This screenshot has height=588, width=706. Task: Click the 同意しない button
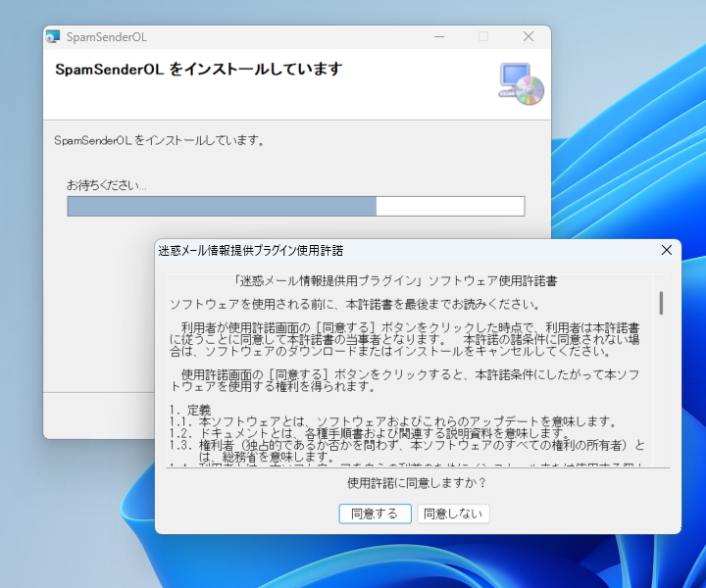(x=453, y=514)
